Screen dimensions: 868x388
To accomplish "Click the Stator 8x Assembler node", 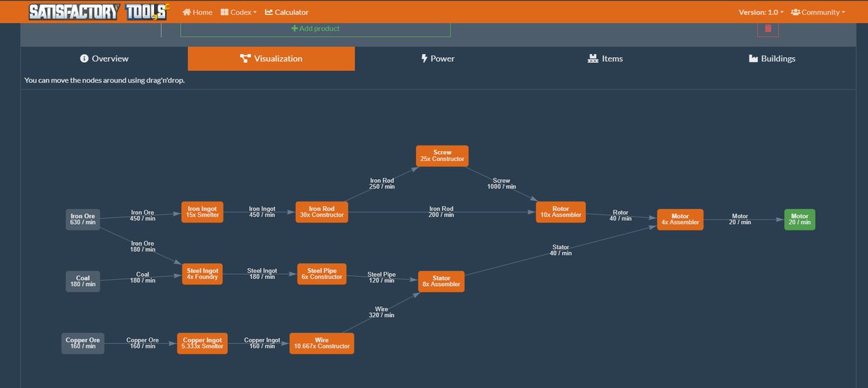I will 441,281.
